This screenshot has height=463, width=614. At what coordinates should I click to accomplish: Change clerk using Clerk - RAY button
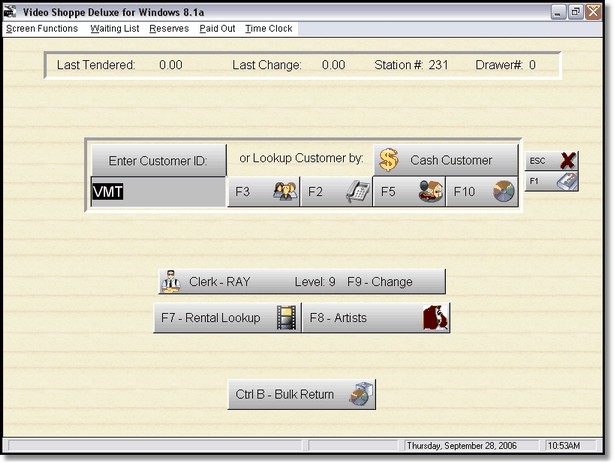302,281
